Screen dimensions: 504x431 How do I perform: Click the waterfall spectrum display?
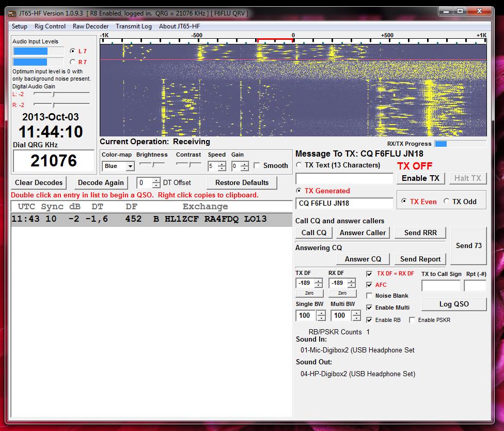click(x=293, y=90)
